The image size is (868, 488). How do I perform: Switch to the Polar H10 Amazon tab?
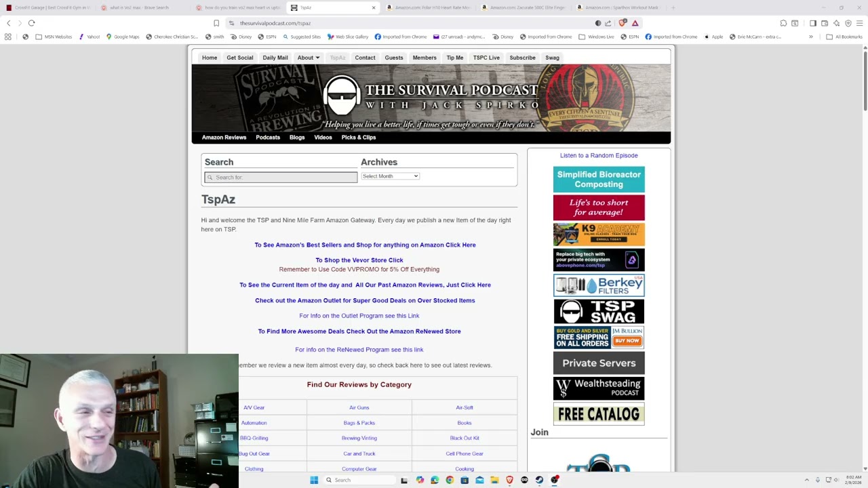click(x=429, y=7)
